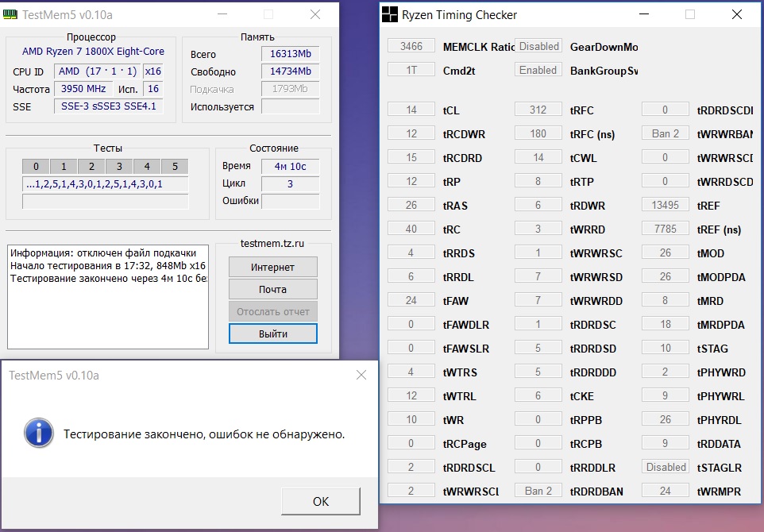The height and width of the screenshot is (532, 764).
Task: Close the TestMem5 message dialog
Action: 361,375
